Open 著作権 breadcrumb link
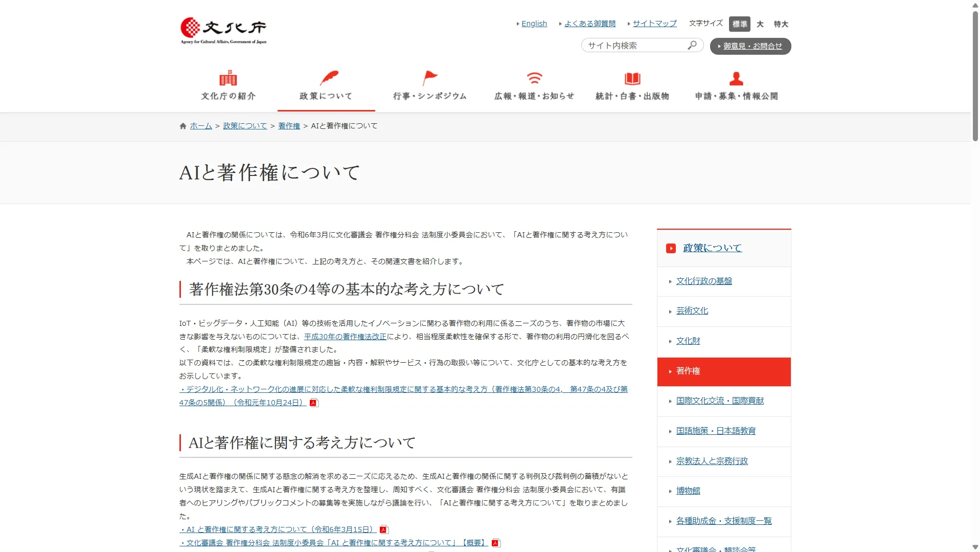This screenshot has height=552, width=980. tap(289, 126)
